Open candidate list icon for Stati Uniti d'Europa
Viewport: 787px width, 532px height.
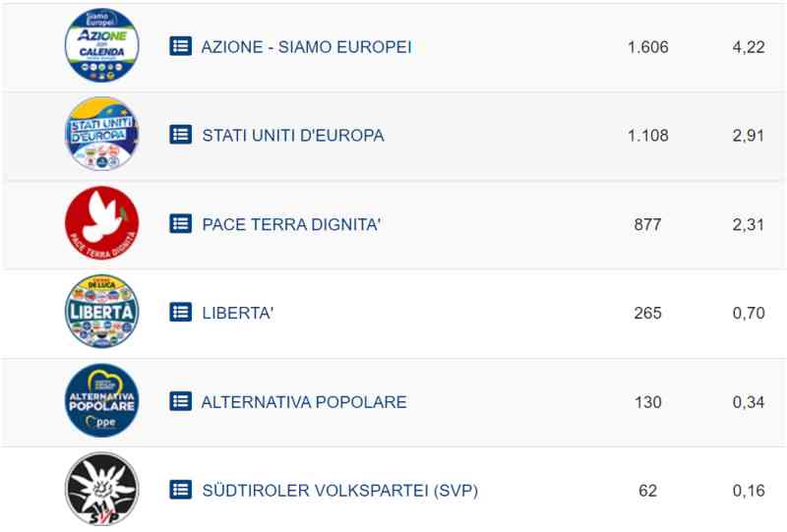click(180, 135)
